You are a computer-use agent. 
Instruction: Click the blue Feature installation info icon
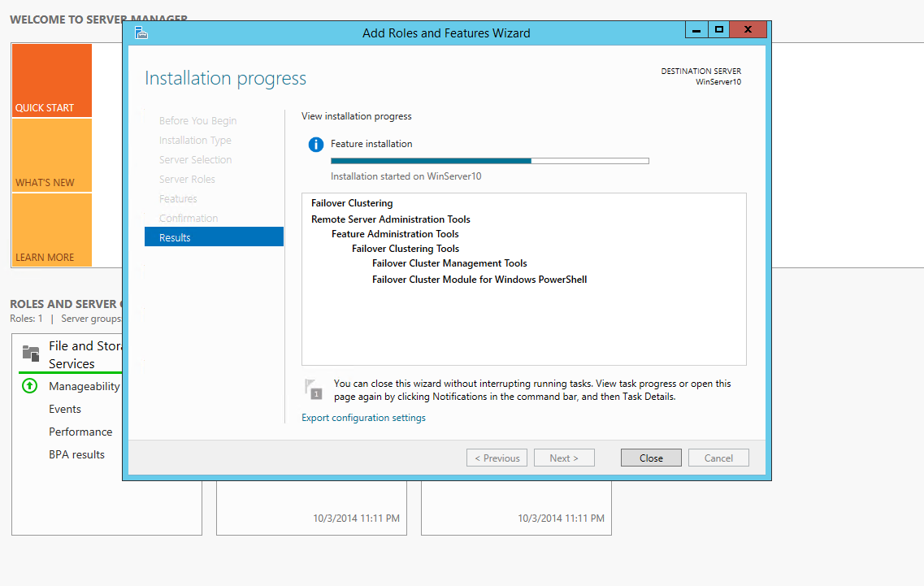pyautogui.click(x=315, y=145)
